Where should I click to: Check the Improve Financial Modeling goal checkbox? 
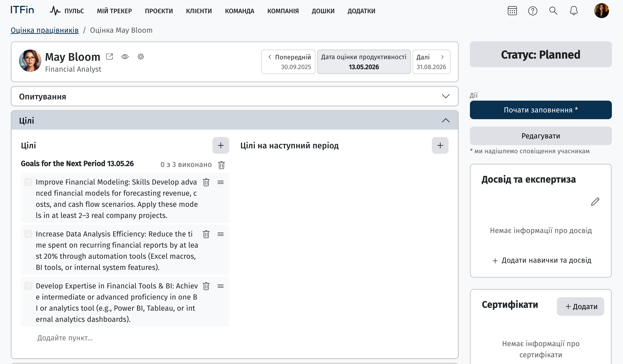click(28, 182)
